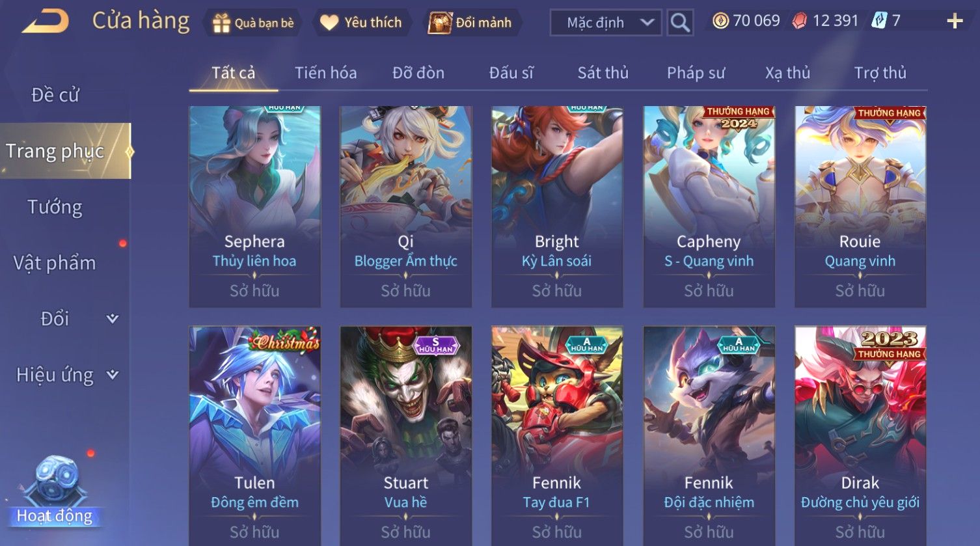
Task: Open the Mặc định sort dropdown
Action: click(x=606, y=23)
